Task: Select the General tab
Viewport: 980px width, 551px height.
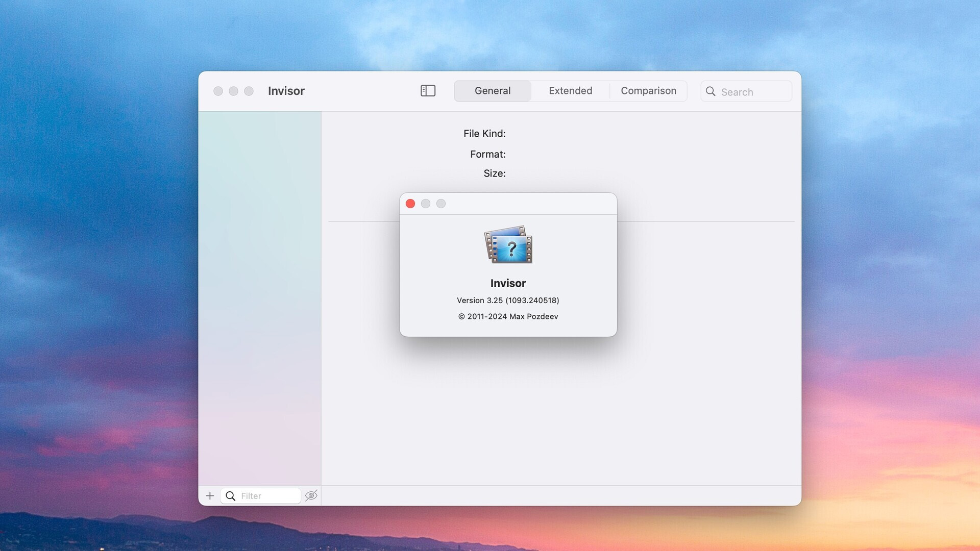Action: (492, 91)
